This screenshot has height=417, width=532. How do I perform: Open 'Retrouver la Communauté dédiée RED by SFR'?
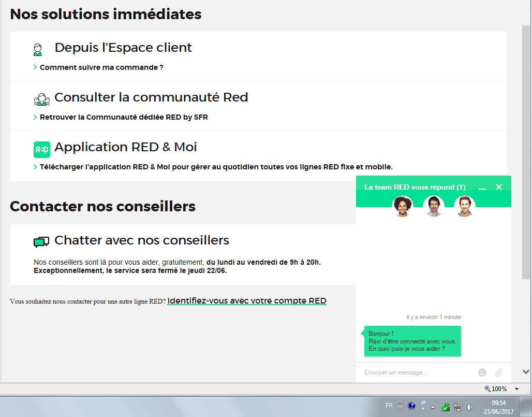point(124,117)
